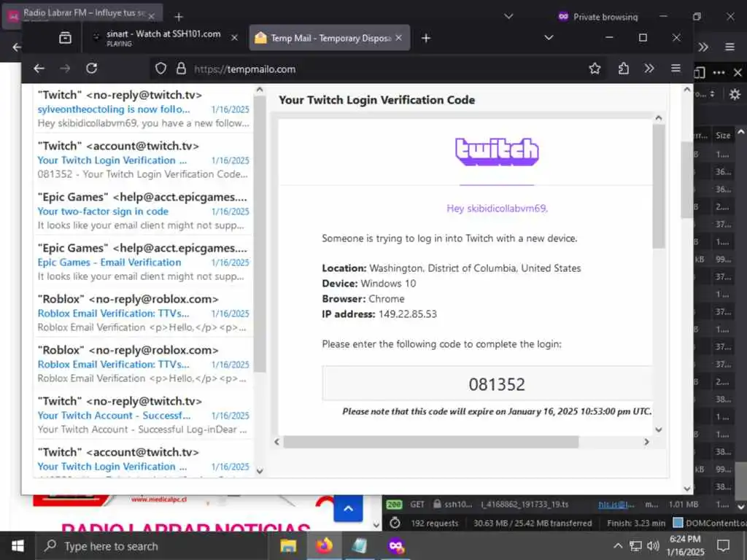Close the devtools panel
747x560 pixels.
(738, 72)
